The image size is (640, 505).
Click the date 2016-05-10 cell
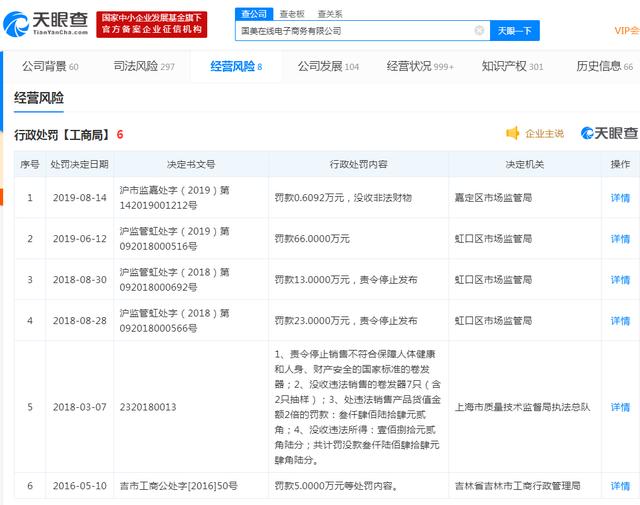[80, 486]
